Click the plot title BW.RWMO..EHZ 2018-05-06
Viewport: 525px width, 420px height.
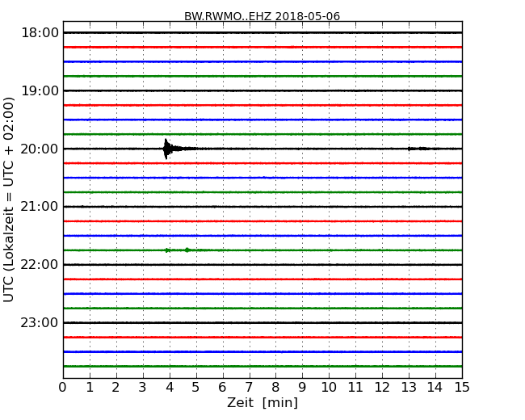click(x=262, y=16)
